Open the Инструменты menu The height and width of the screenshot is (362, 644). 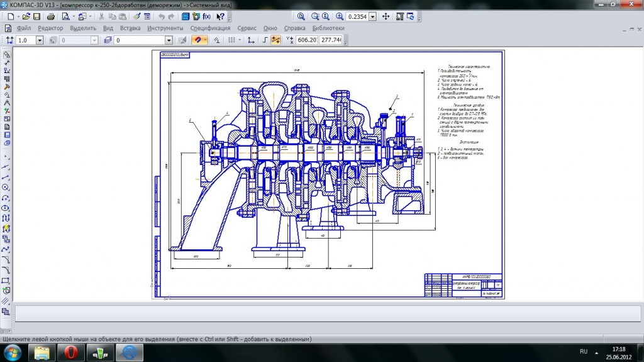pyautogui.click(x=165, y=28)
